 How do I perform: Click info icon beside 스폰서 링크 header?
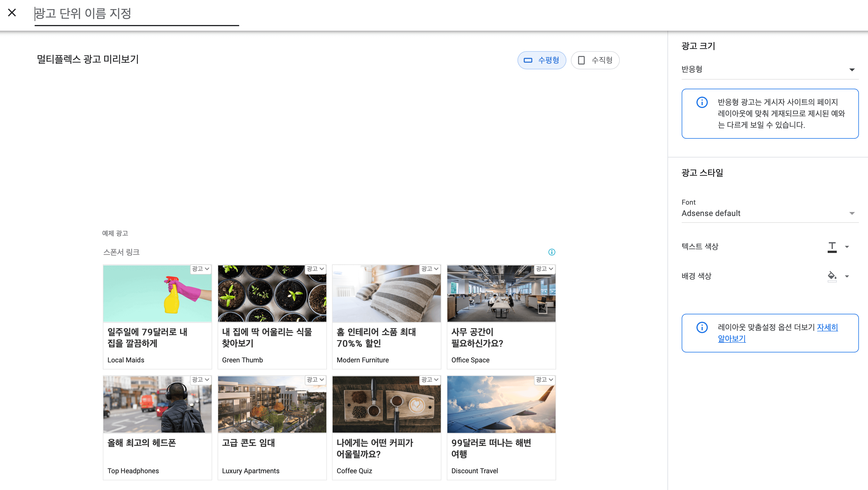(552, 252)
